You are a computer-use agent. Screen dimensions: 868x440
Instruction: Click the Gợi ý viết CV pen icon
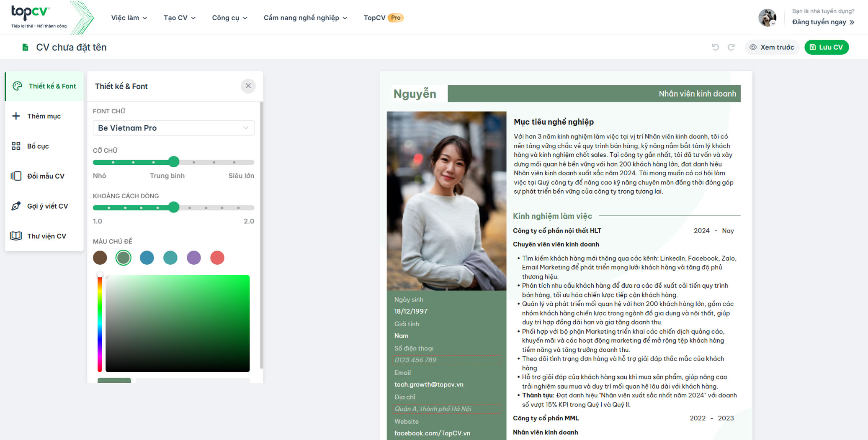pyautogui.click(x=16, y=206)
